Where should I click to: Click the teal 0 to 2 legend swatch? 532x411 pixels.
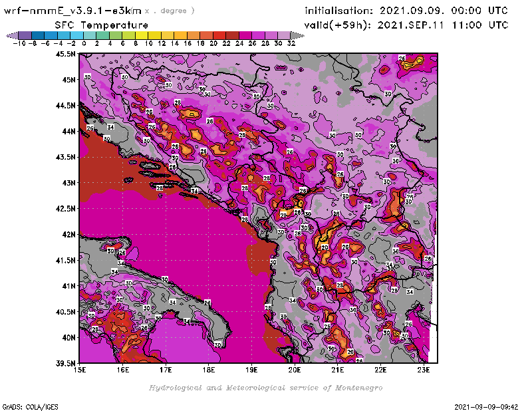tap(90, 35)
